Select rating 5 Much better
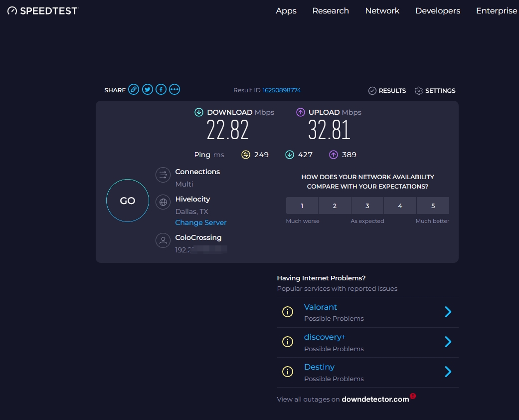The height and width of the screenshot is (420, 519). 433,206
